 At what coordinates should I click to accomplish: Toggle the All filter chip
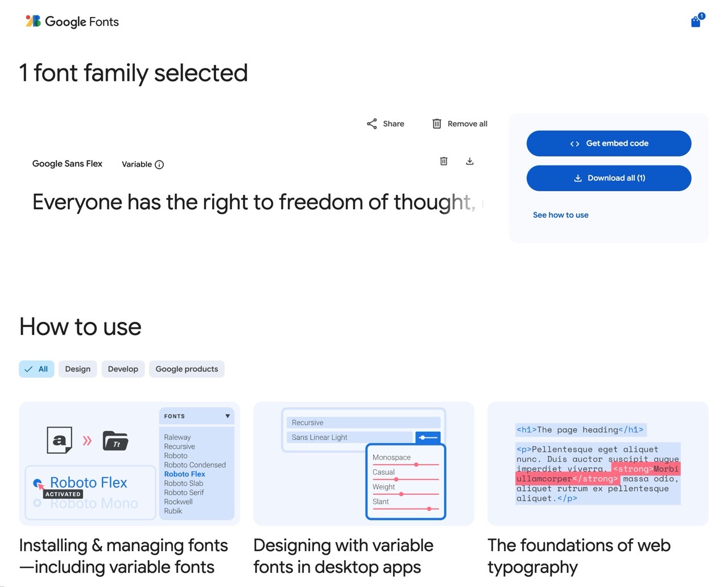(36, 369)
